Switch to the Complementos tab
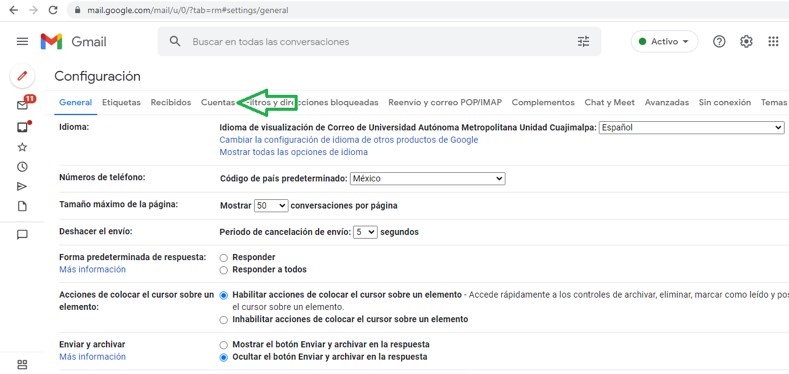Viewport: 789px width, 374px height. click(543, 102)
